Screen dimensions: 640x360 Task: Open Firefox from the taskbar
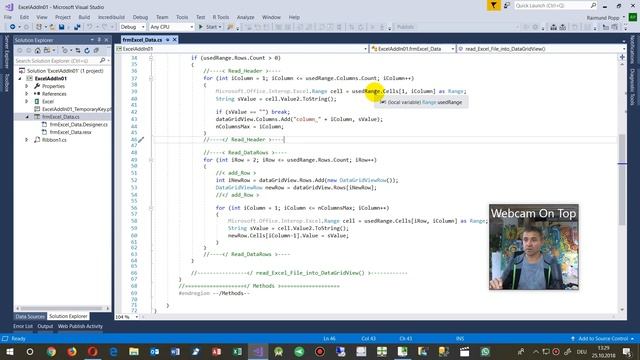(x=72, y=351)
